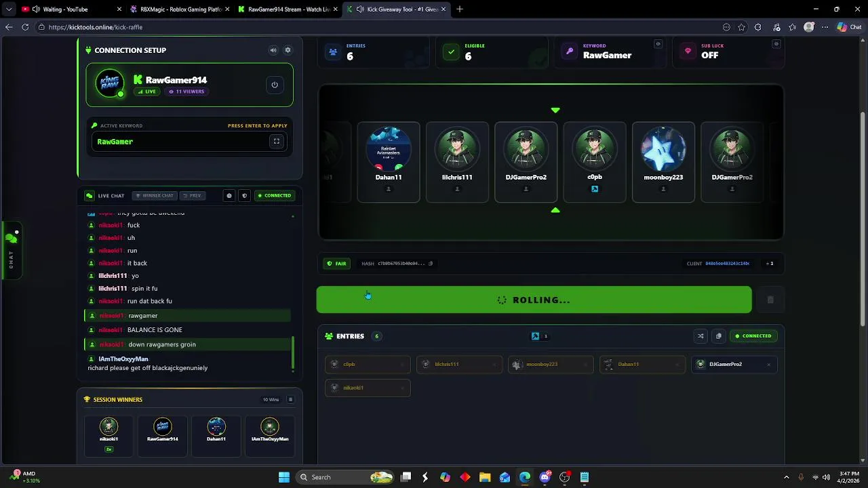Open the Copilot Chat button
This screenshot has width=868, height=488.
(849, 27)
